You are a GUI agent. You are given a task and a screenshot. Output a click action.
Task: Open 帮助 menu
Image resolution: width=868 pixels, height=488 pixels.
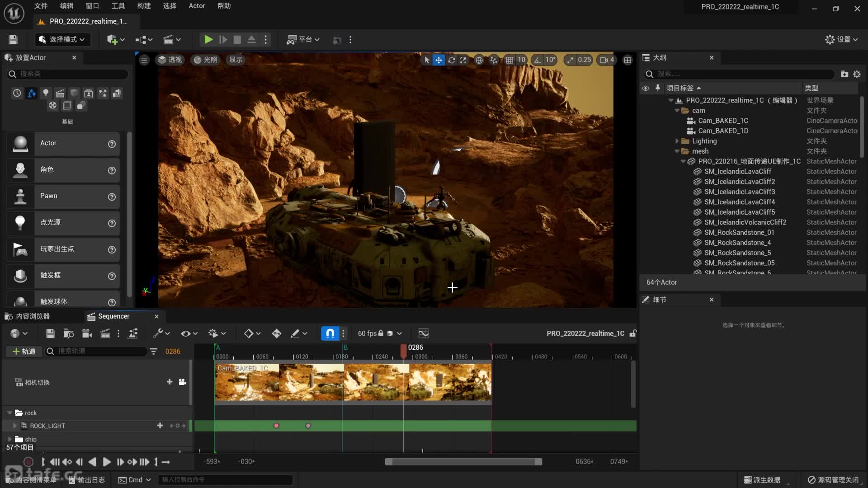click(x=224, y=6)
